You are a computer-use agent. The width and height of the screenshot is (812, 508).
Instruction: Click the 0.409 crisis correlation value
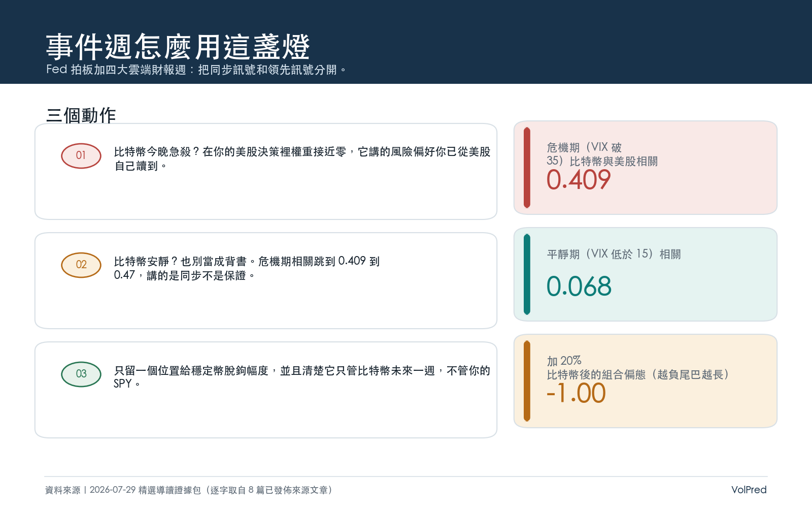[579, 180]
